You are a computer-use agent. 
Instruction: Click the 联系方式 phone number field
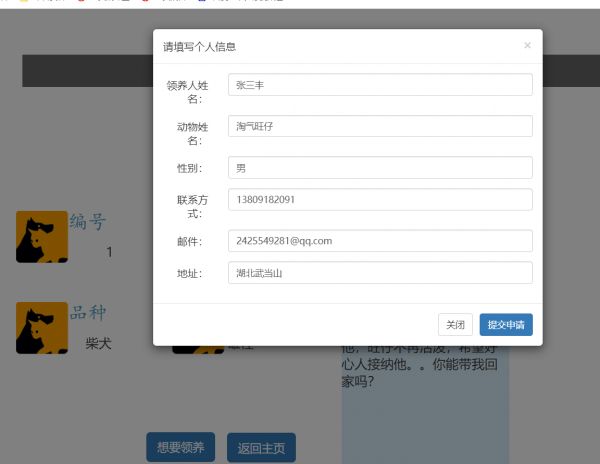click(x=380, y=199)
